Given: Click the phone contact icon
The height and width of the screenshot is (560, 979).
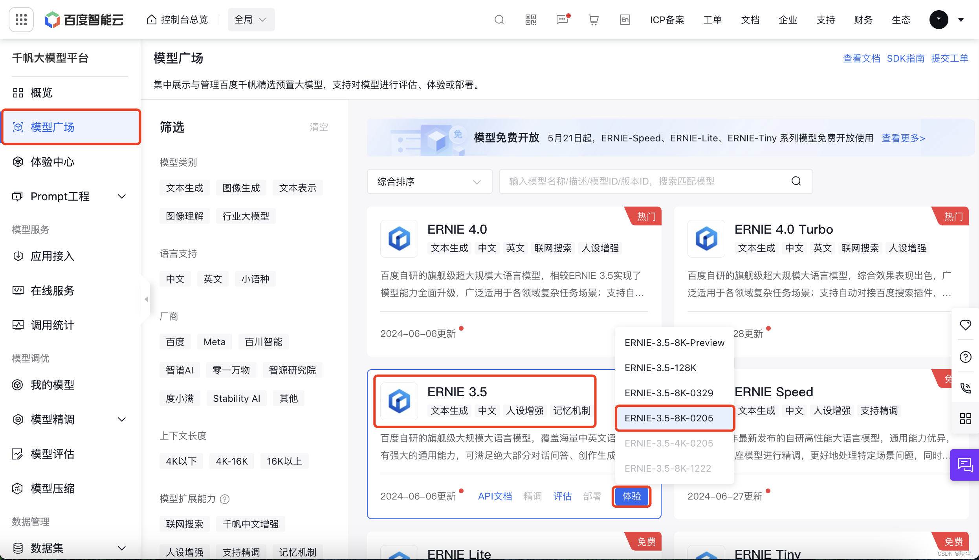Looking at the screenshot, I should coord(965,388).
